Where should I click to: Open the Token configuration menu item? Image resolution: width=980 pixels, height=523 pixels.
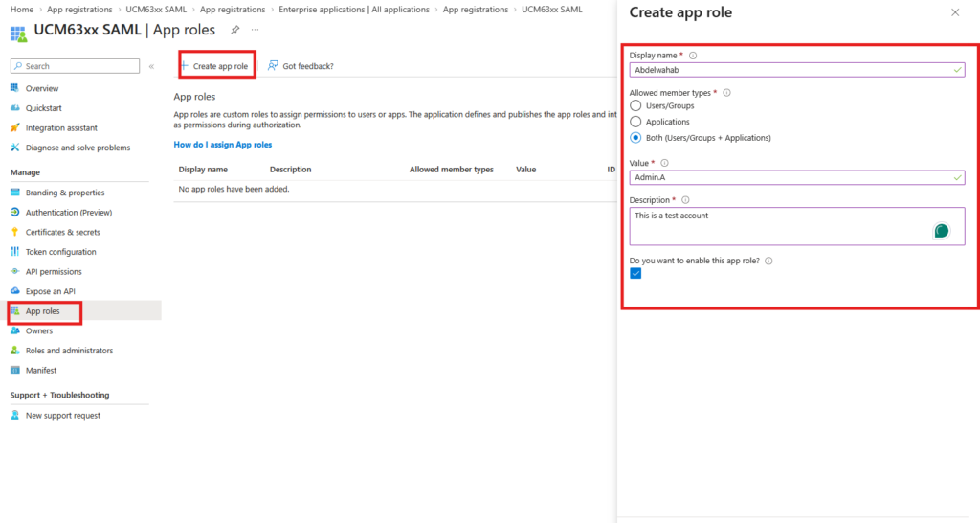pos(60,252)
